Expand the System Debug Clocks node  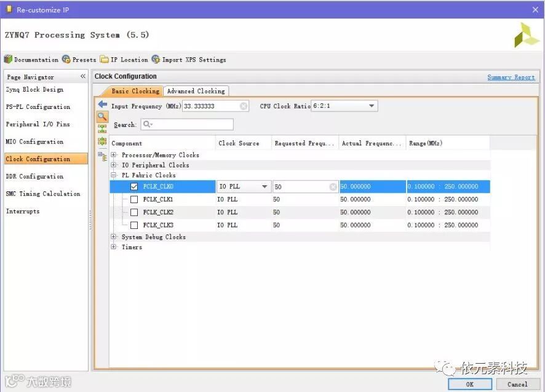(113, 236)
